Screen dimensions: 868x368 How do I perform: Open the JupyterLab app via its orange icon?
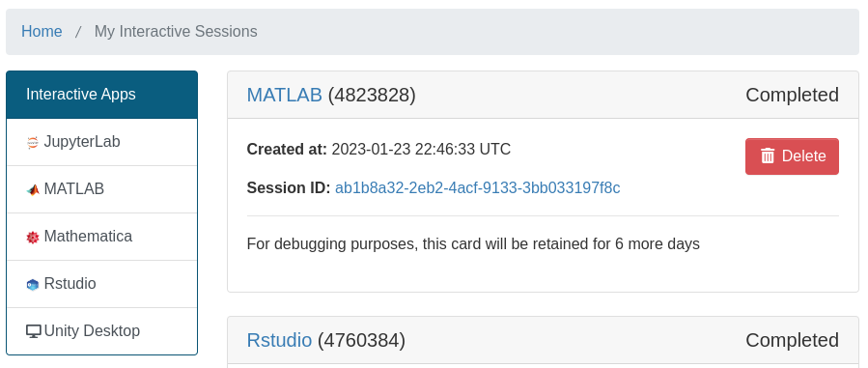tap(33, 143)
